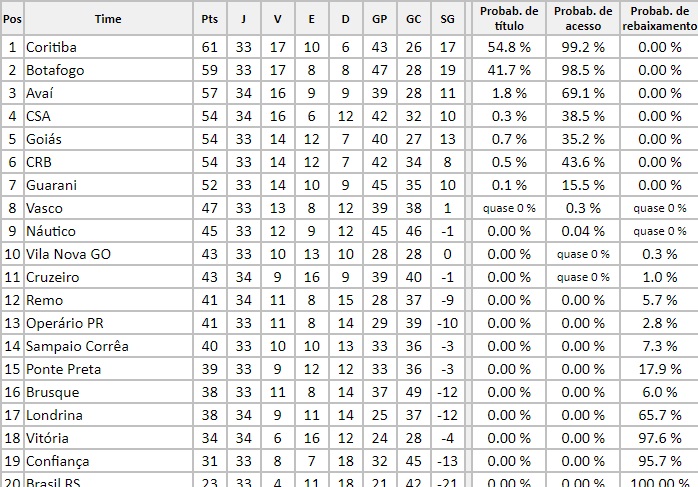
Task: Select Cruzeiro in the standings
Action: pos(53,277)
